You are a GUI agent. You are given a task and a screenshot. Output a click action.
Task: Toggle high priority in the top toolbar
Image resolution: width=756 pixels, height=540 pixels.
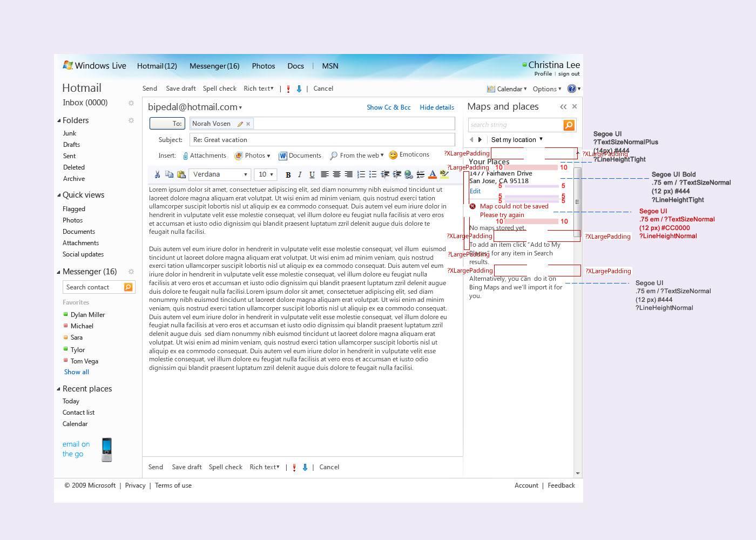tap(288, 89)
